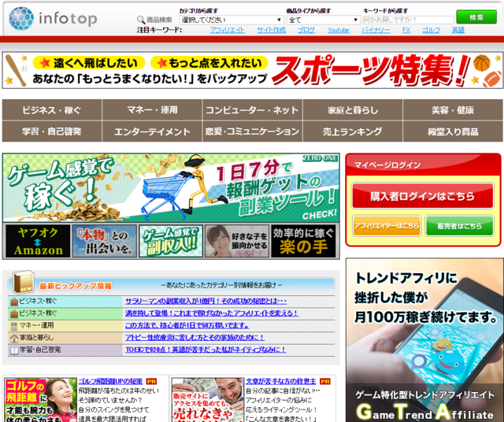This screenshot has height=422, width=504.
Task: Click the magnifier icon beside 商品検索
Action: (141, 20)
